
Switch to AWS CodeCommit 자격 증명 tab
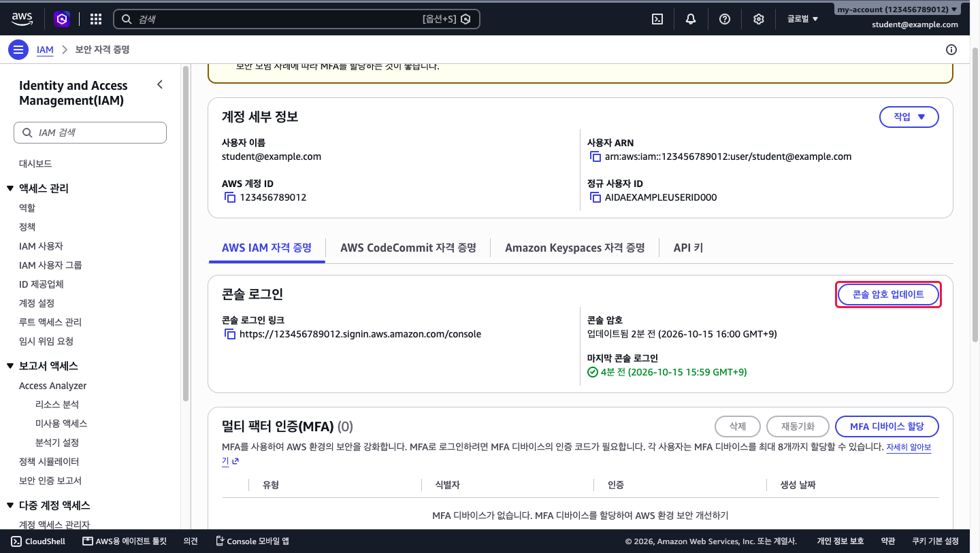408,248
